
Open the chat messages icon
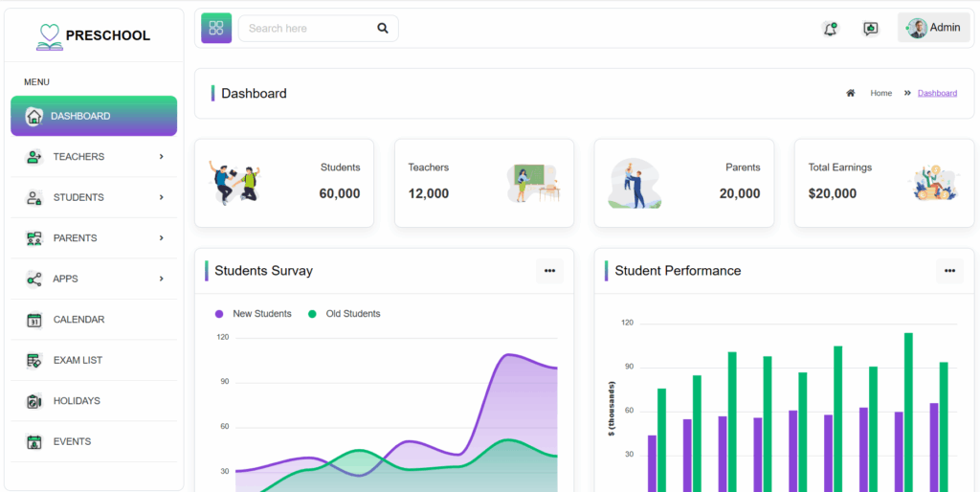[x=870, y=29]
